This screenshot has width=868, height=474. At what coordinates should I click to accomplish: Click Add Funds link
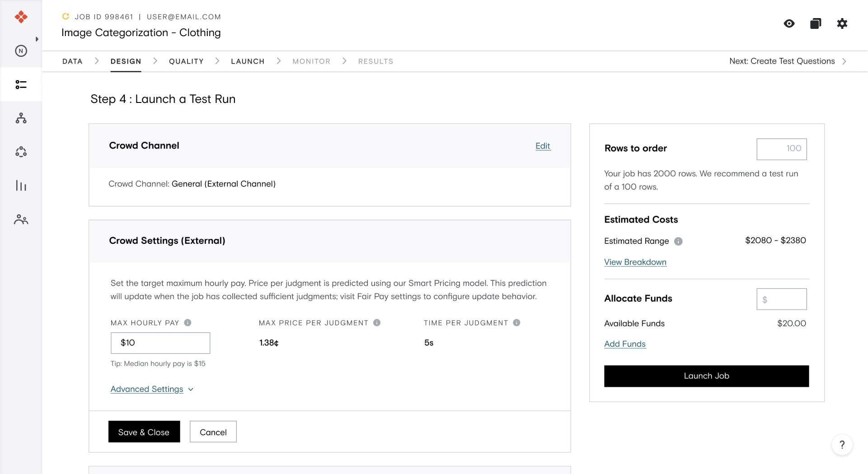coord(625,344)
